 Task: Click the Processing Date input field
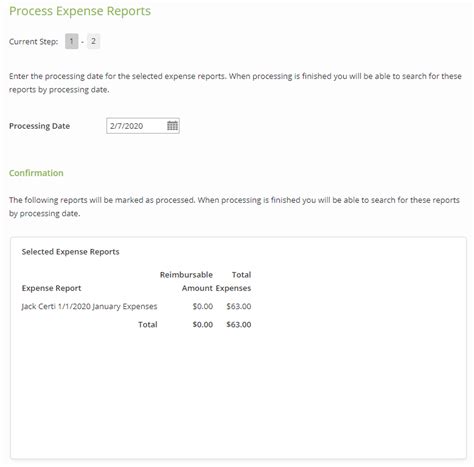[143, 126]
